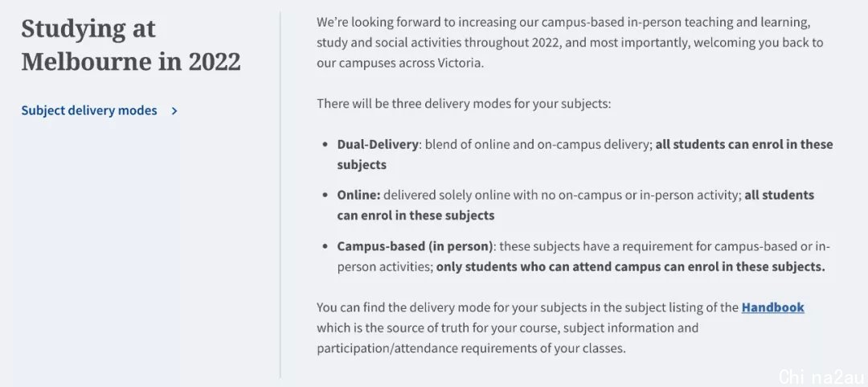Click the vertical divider line beside the sidebar
Image resolution: width=868 pixels, height=387 pixels.
280,194
